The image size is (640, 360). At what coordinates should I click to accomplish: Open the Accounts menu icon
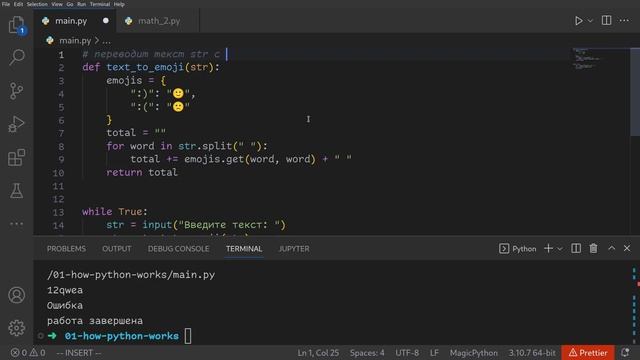click(x=16, y=295)
